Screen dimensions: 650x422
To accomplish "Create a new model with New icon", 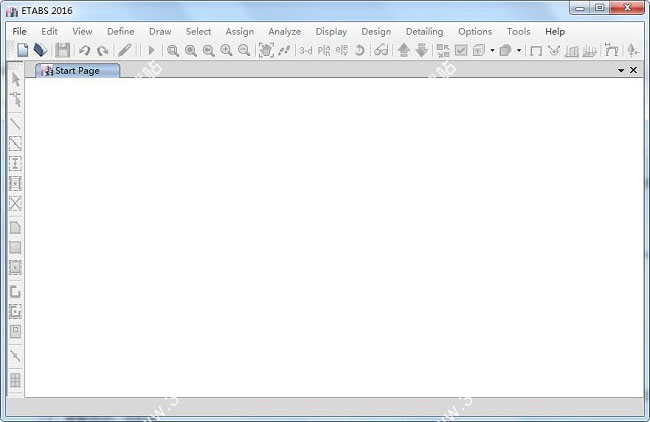I will (x=22, y=50).
